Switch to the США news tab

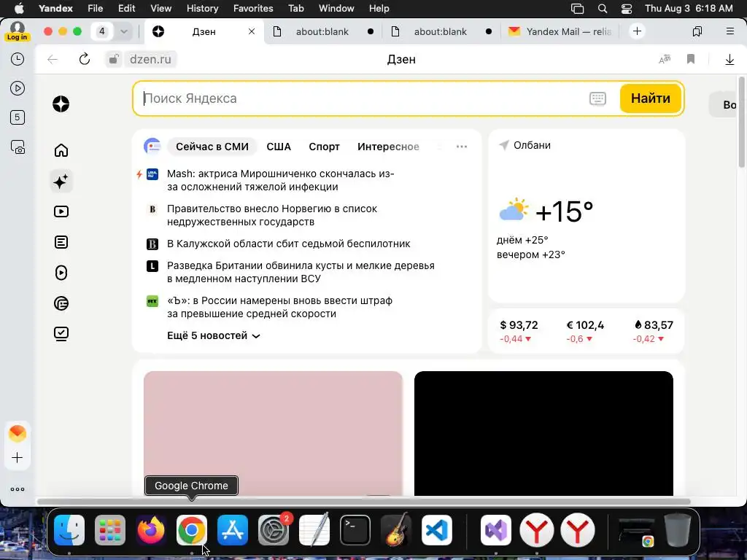[x=279, y=147]
